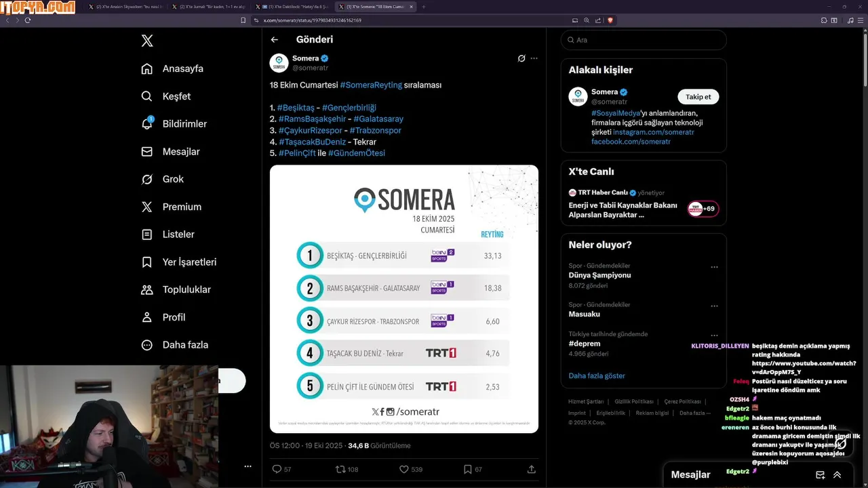Click the reply icon with 57
This screenshot has width=868, height=488.
click(x=277, y=469)
